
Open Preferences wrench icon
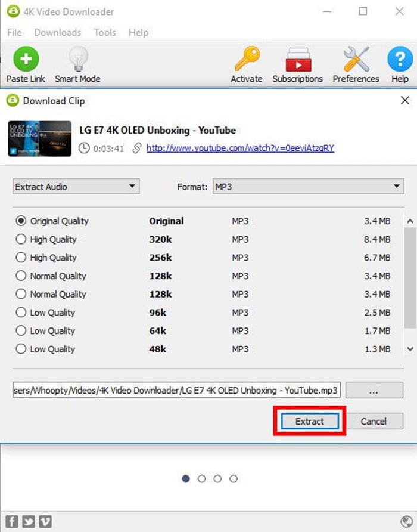[356, 58]
